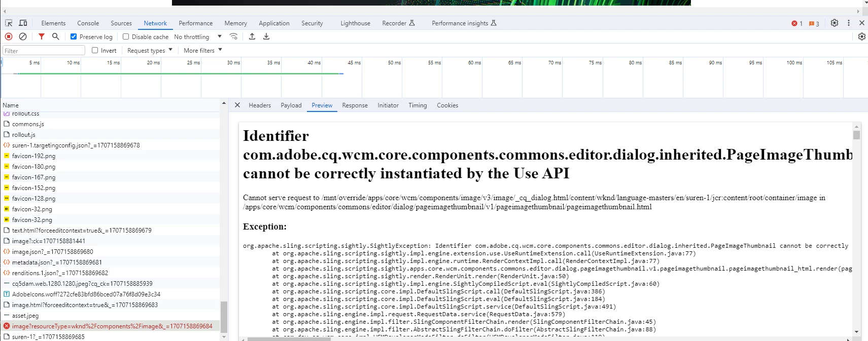Screen dimensions: 868x341
Task: Select favicon-167.png request
Action: pyautogui.click(x=110, y=177)
